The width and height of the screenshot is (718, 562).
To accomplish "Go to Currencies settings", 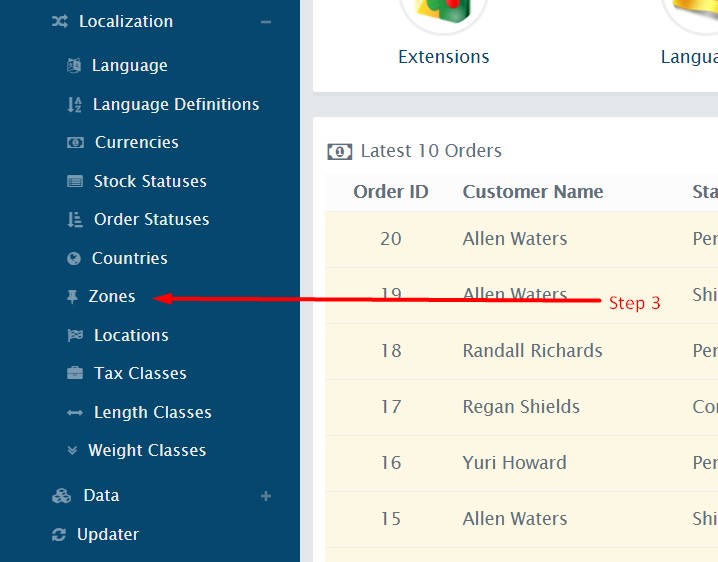I will pyautogui.click(x=136, y=142).
